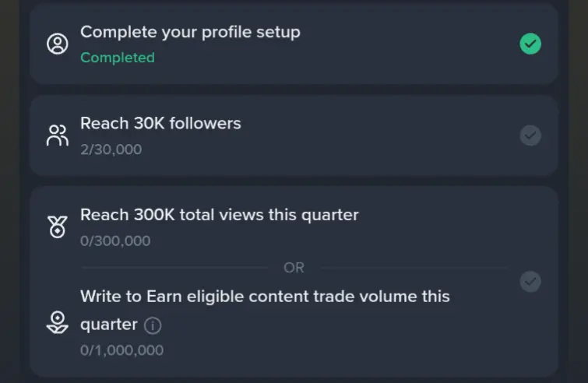Viewport: 588px width, 383px height.
Task: Click the medal views icon
Action: 58,227
